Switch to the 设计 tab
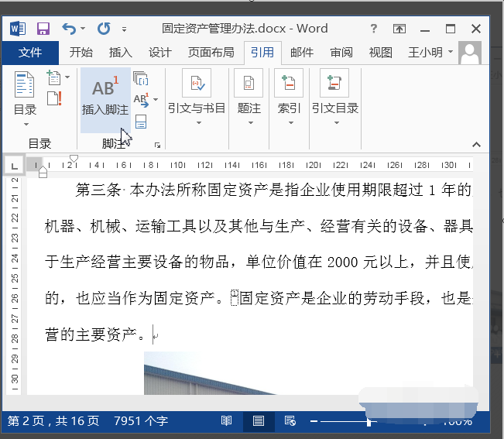504x439 pixels. click(160, 53)
